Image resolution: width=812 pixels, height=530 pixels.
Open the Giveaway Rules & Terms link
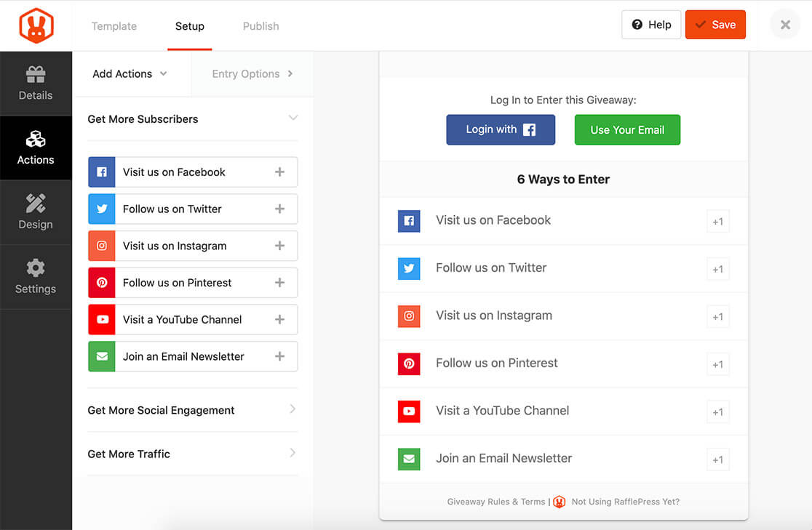pos(495,502)
